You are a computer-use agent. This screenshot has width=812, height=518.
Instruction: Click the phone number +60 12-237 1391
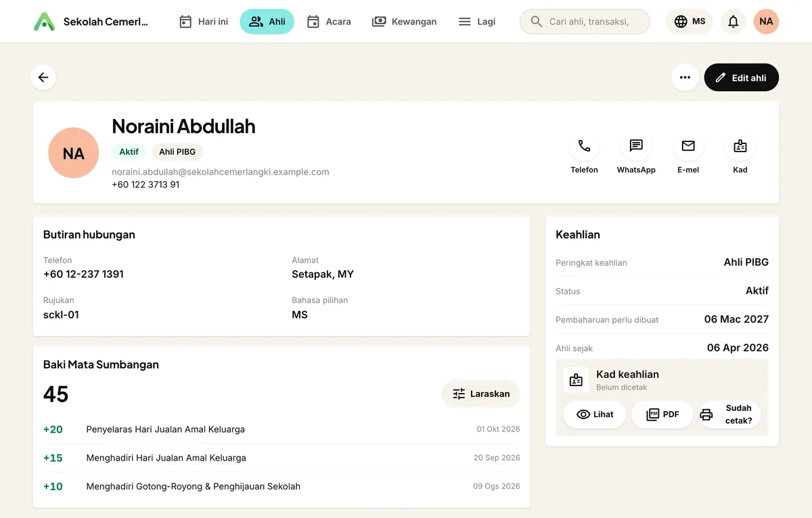pyautogui.click(x=83, y=274)
